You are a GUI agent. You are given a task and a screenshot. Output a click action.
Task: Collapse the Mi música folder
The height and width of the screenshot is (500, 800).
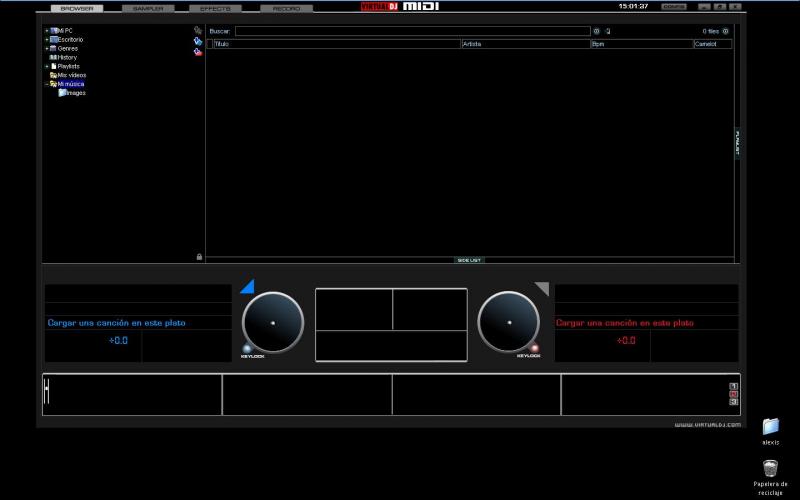click(x=46, y=84)
